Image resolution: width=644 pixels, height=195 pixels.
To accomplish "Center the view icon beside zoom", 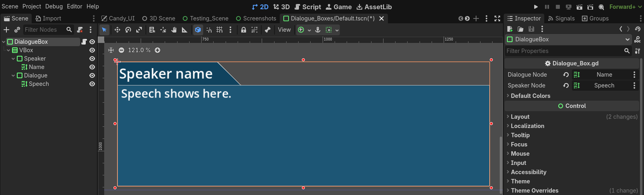I will click(x=111, y=50).
